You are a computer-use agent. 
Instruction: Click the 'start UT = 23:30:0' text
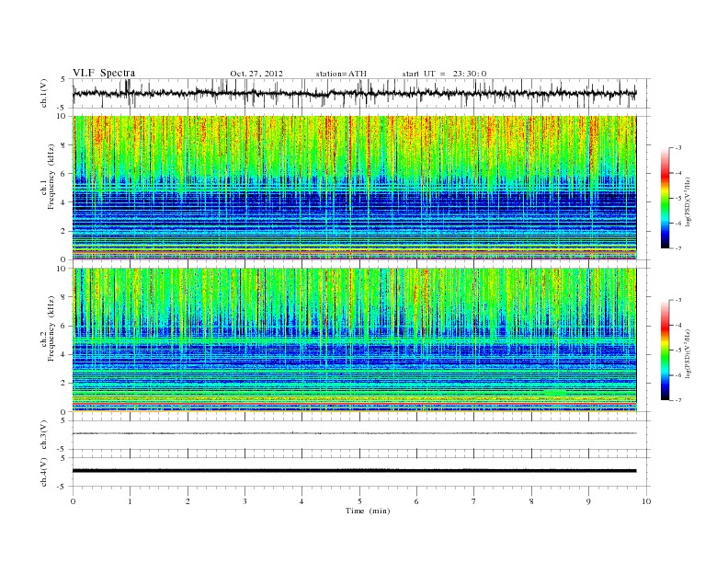click(x=444, y=74)
